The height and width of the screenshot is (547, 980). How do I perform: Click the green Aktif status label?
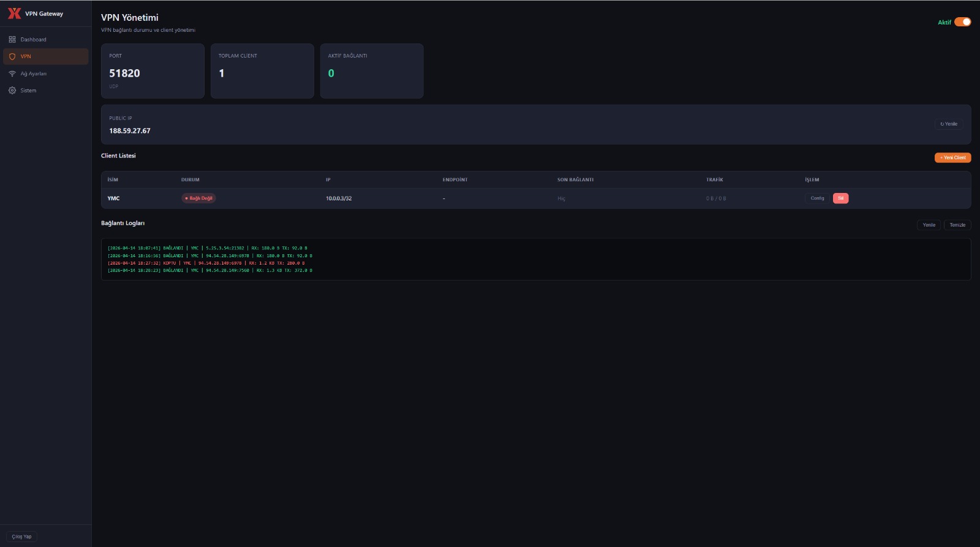point(944,22)
